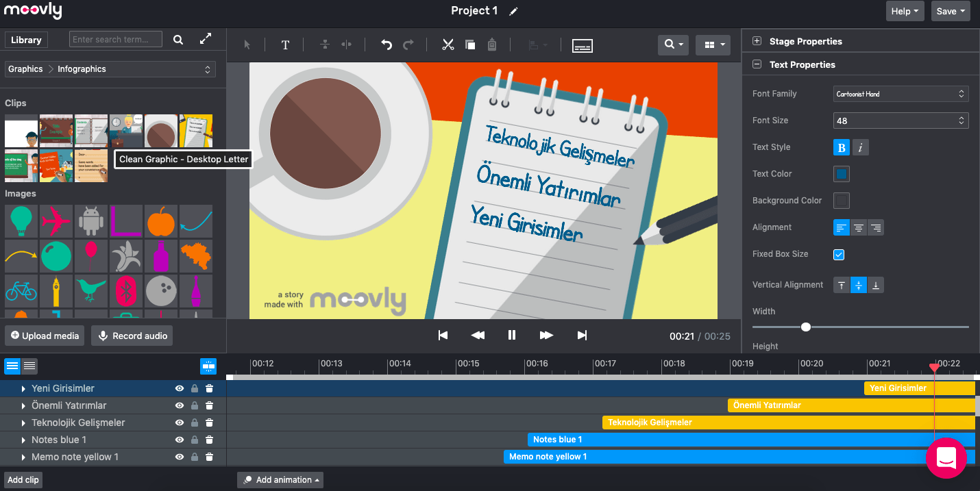Pause playback with the pause button

pos(512,335)
